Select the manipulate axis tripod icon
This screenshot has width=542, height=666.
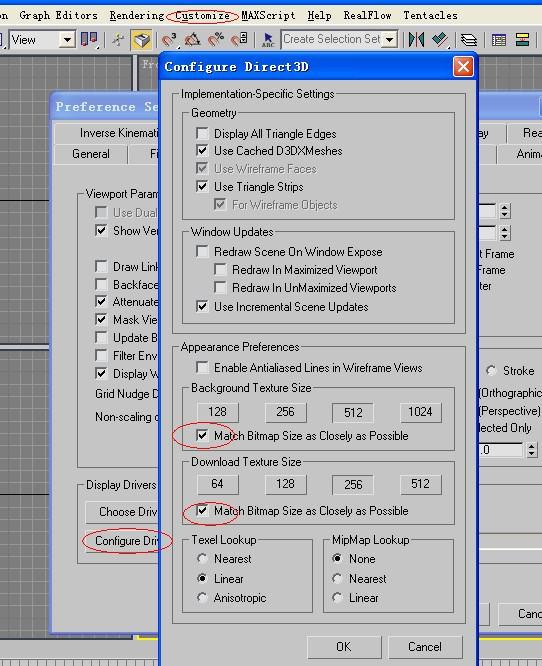pos(118,40)
